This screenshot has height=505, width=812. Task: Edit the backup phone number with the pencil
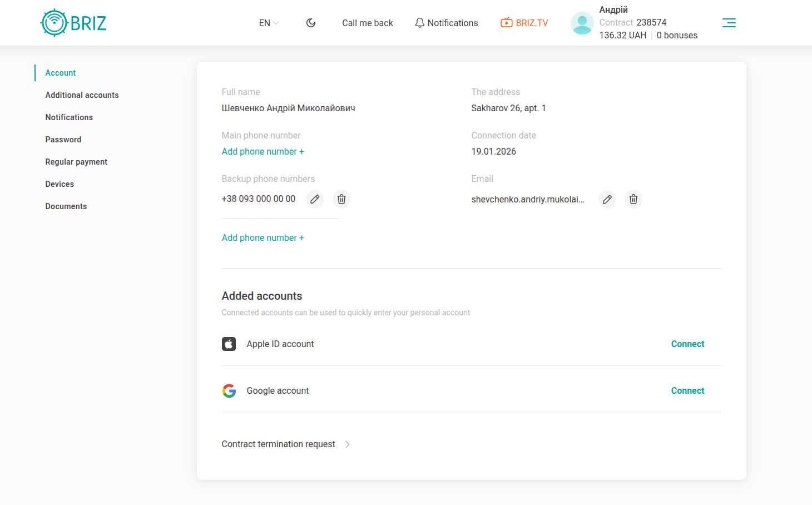315,199
